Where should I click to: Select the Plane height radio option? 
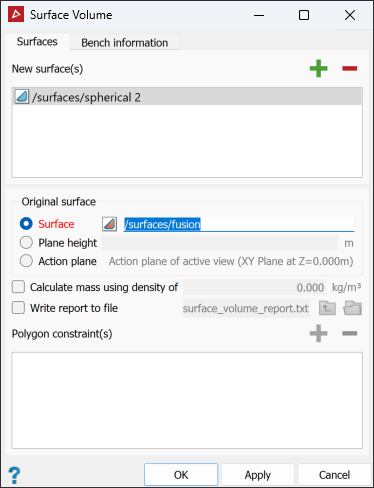(x=26, y=243)
